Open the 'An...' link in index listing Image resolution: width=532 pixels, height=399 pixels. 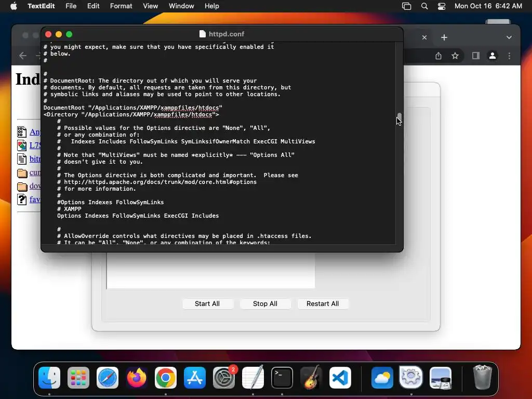coord(35,131)
